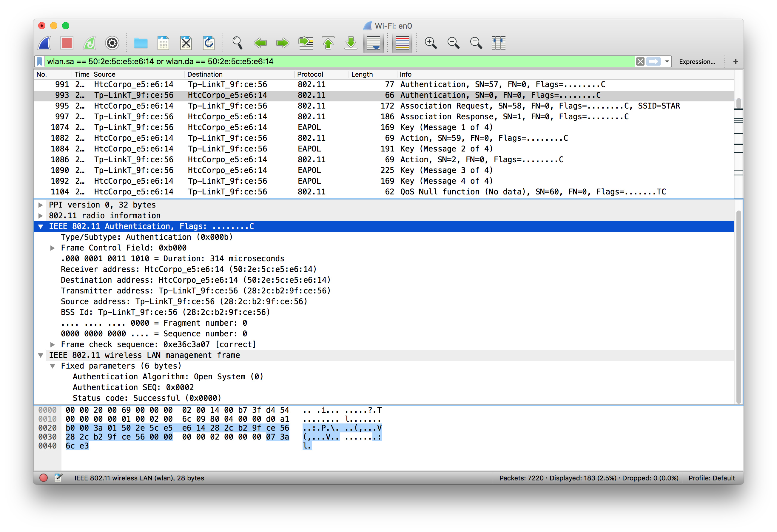Screen dimensions: 777x532
Task: Click Go to First Packet icon
Action: point(328,43)
